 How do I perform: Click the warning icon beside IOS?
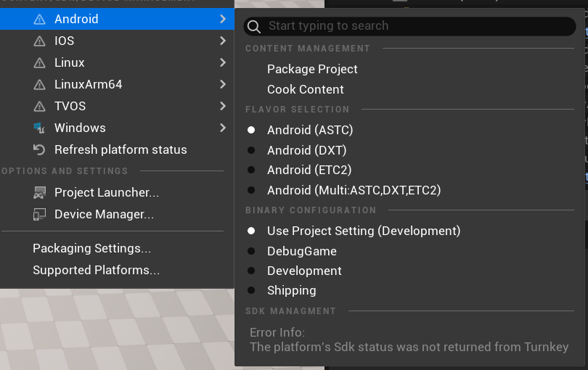point(39,41)
